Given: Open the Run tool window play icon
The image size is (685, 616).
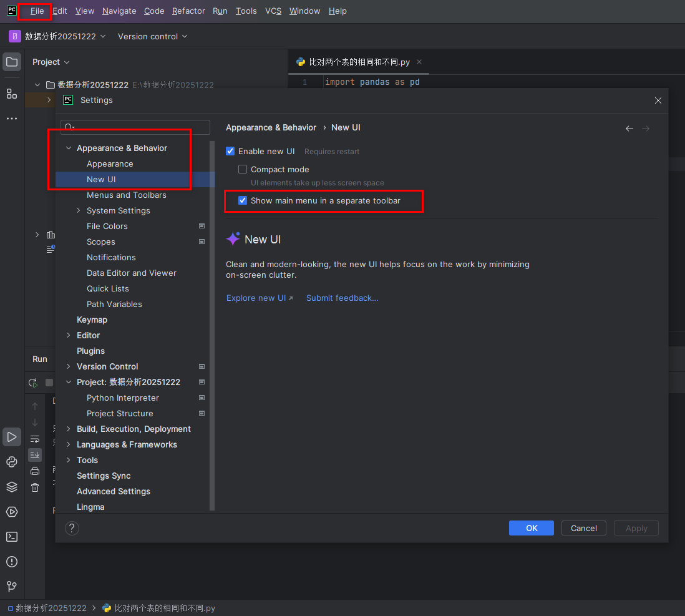Looking at the screenshot, I should pyautogui.click(x=12, y=437).
